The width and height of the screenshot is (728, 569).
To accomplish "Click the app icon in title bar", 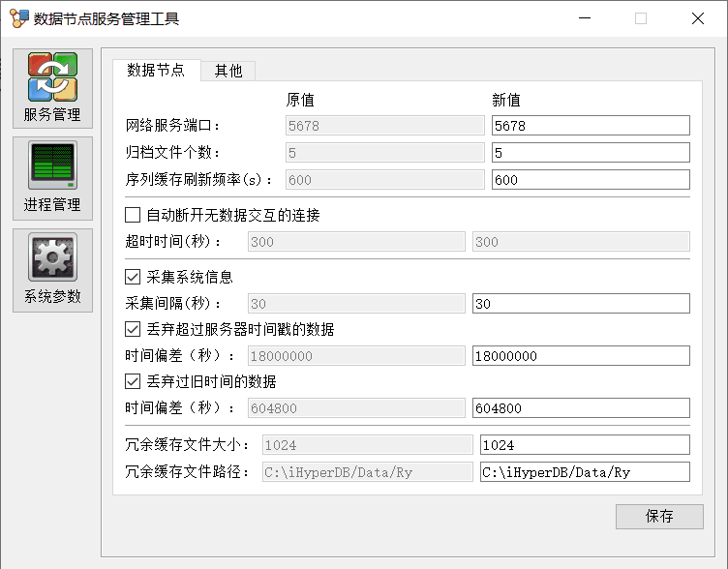I will (18, 18).
